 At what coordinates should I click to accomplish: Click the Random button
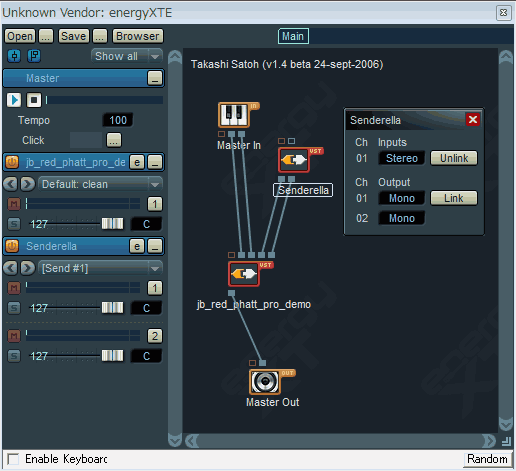[487, 459]
